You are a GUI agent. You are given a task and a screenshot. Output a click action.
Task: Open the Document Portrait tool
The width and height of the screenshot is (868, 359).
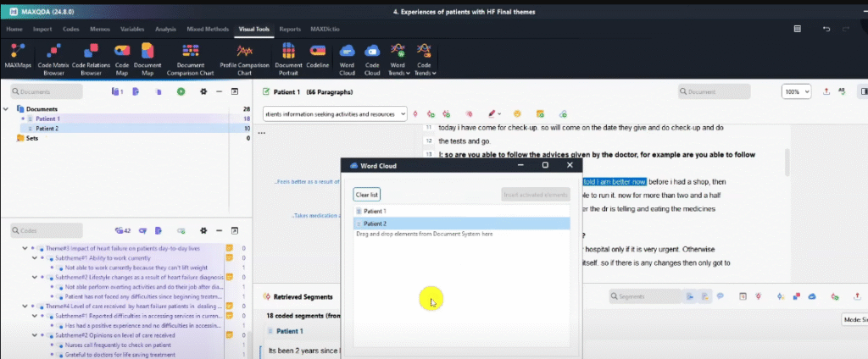[288, 60]
